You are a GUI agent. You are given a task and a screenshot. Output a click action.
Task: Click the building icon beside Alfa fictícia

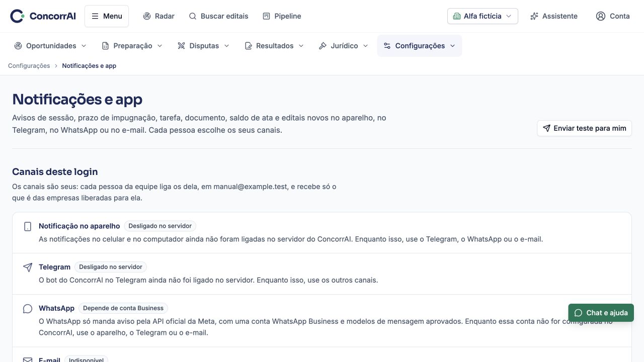click(x=457, y=16)
